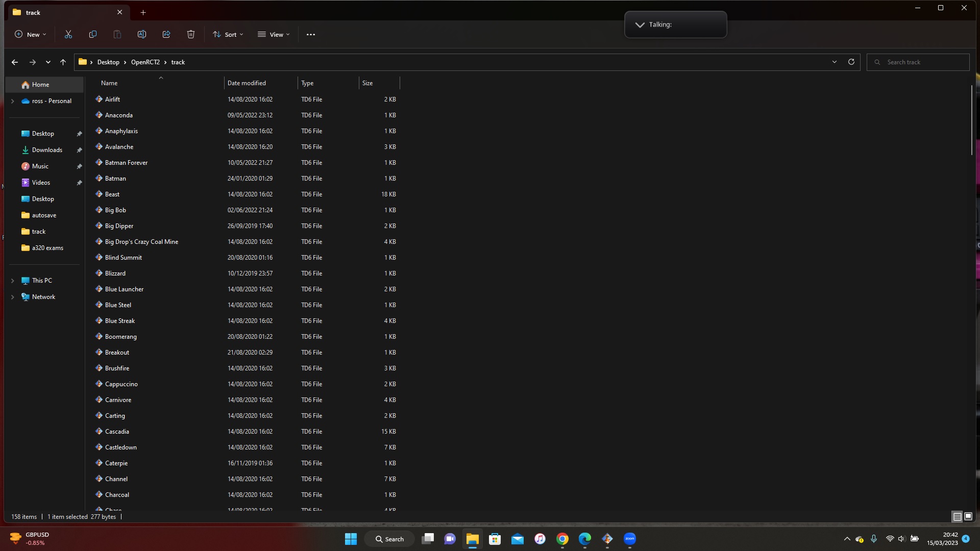Viewport: 980px width, 551px height.
Task: Open the Sort dropdown
Action: point(228,34)
